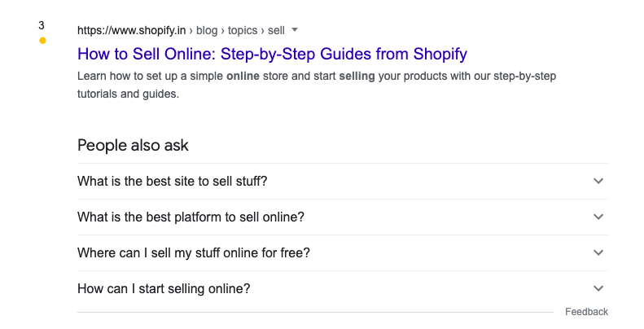
Task: Click the https://www.shopify.in domain URL text
Action: (x=132, y=30)
